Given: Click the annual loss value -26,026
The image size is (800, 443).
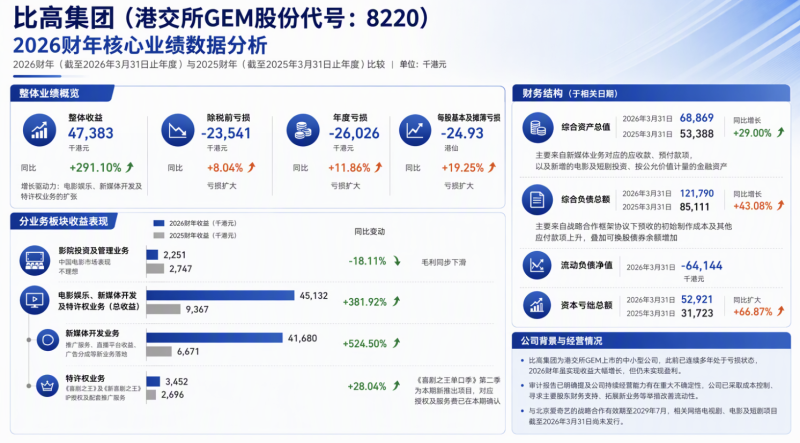Looking at the screenshot, I should coord(354,133).
